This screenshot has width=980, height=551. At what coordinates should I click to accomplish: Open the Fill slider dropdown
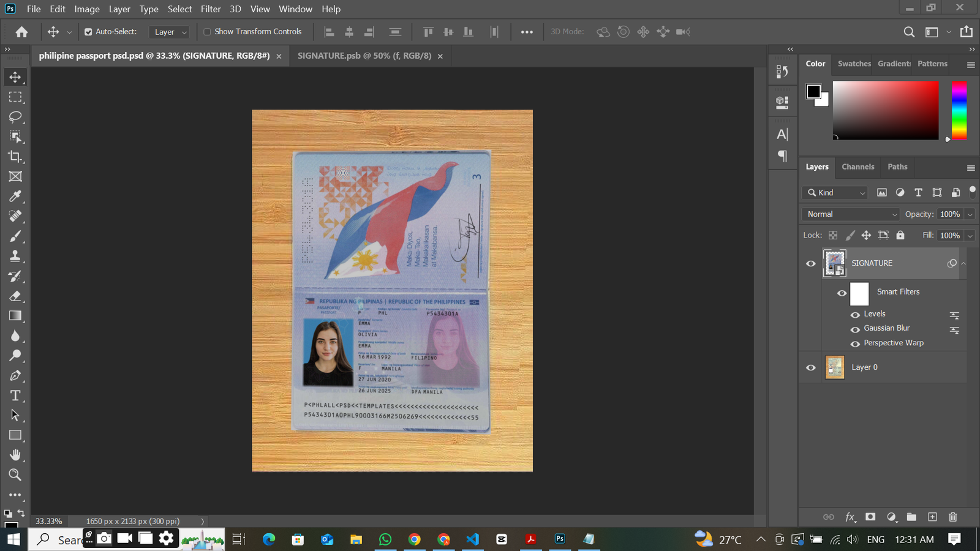pos(970,236)
